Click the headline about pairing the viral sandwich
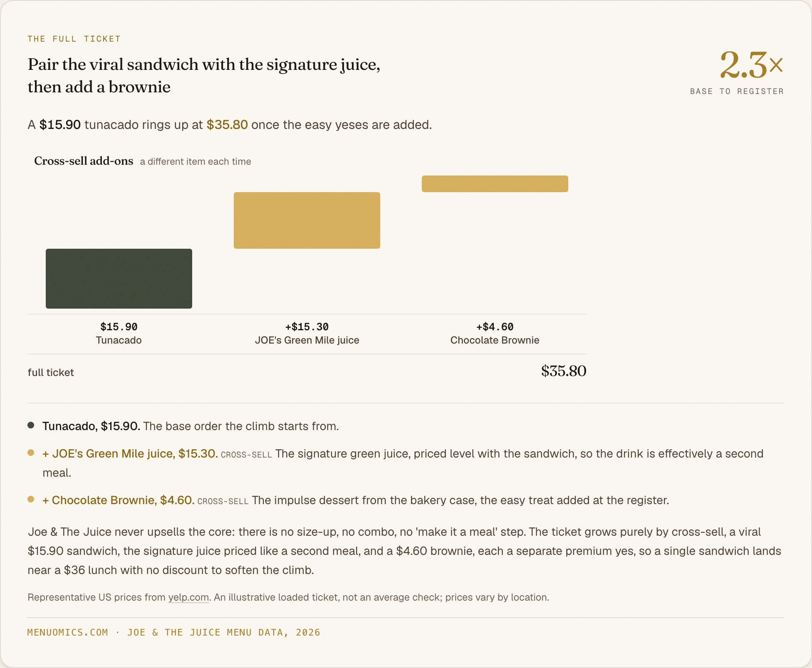The height and width of the screenshot is (668, 812). pyautogui.click(x=204, y=76)
